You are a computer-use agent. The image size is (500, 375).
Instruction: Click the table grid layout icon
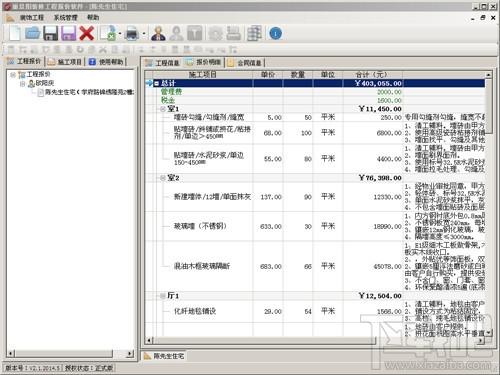click(254, 33)
